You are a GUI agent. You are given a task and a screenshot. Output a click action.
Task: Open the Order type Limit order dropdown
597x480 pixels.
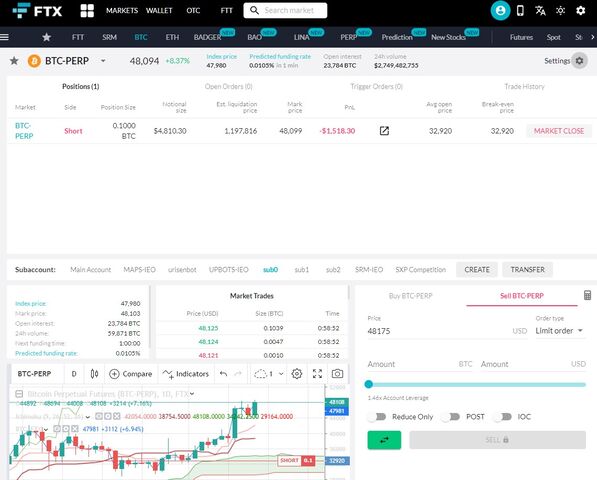click(559, 331)
